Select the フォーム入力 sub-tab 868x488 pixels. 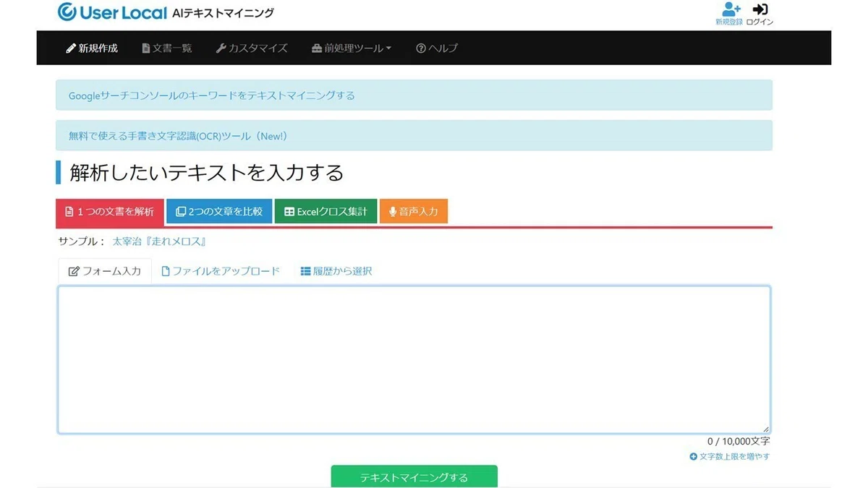point(105,271)
